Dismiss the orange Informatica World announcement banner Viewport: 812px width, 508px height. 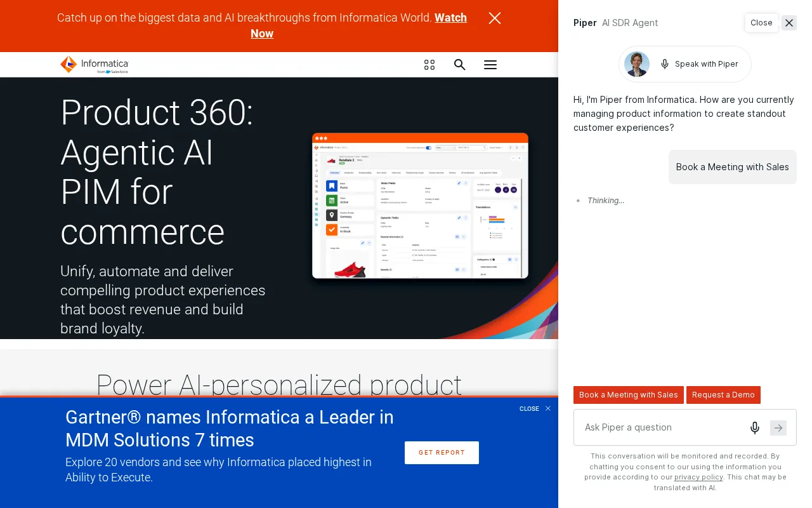[495, 18]
